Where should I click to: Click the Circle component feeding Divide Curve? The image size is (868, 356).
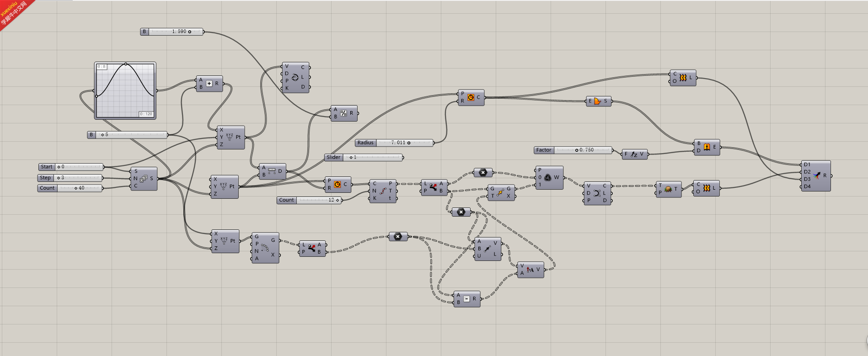(x=338, y=185)
